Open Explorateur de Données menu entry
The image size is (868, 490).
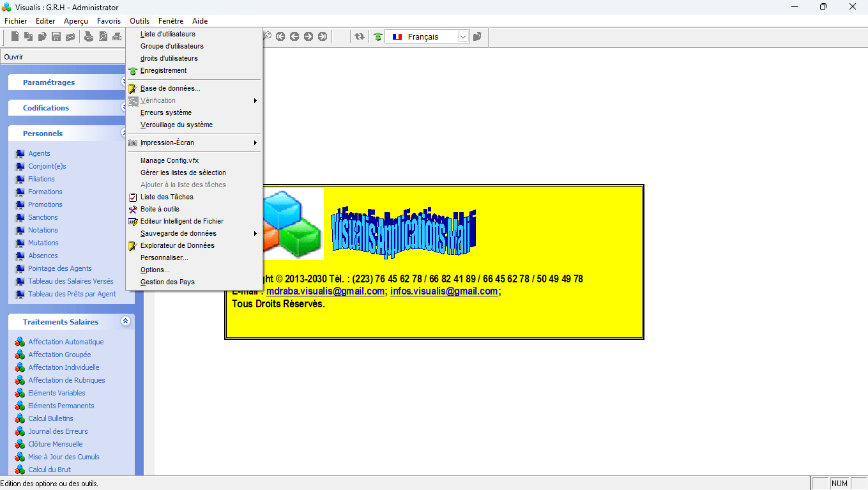(x=194, y=245)
